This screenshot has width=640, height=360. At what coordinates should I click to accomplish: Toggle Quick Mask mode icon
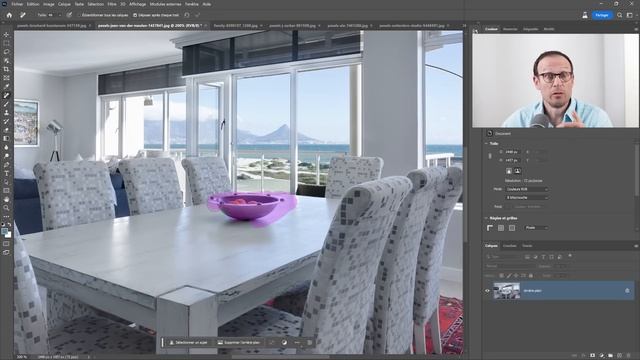[6, 244]
